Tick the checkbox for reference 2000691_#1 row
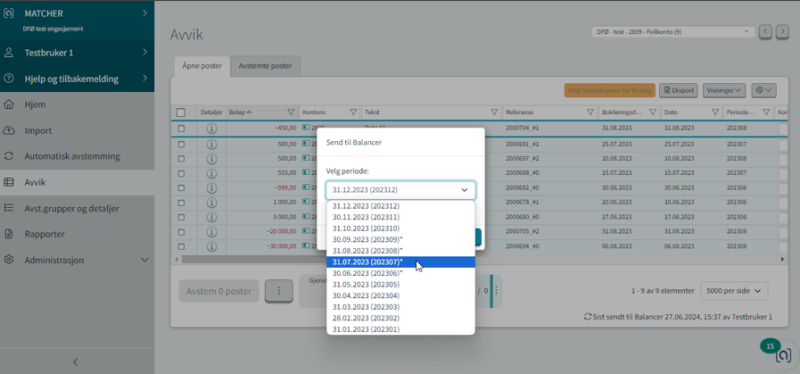The width and height of the screenshot is (800, 374). pos(181,144)
